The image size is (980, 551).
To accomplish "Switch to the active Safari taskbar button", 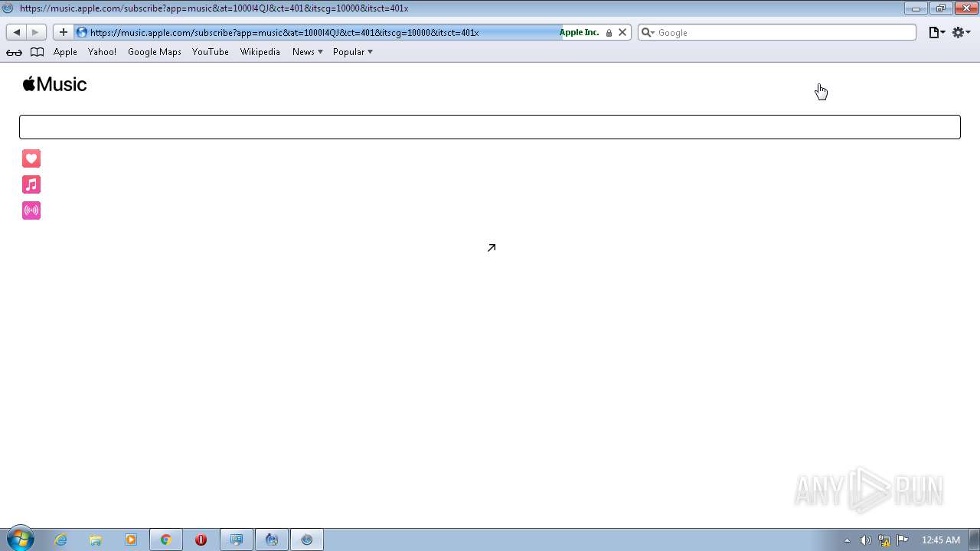I will click(307, 540).
